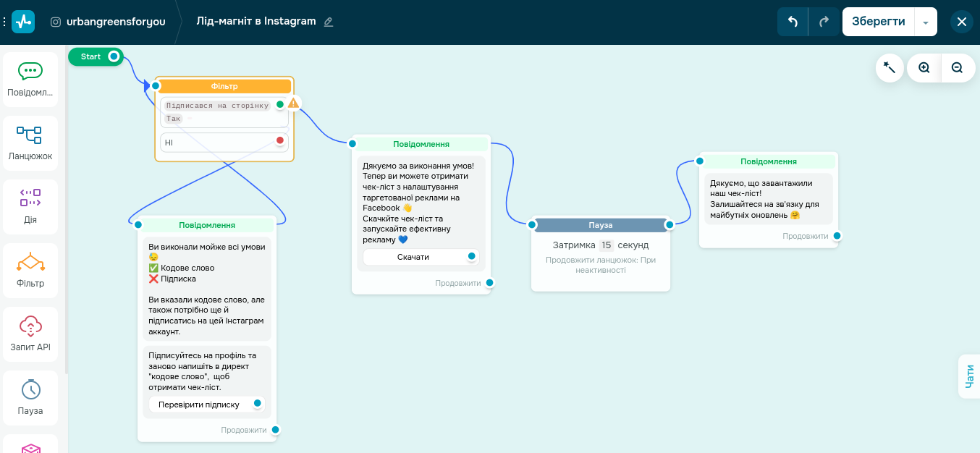This screenshot has width=980, height=453.
Task: Click the warning triangle on the Фільтр node
Action: tap(292, 103)
